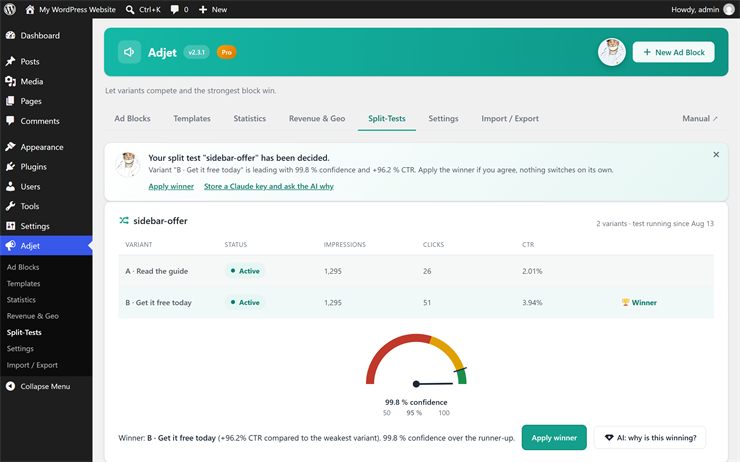Click the sidebar-offer test title
This screenshot has width=740, height=462.
pos(160,220)
